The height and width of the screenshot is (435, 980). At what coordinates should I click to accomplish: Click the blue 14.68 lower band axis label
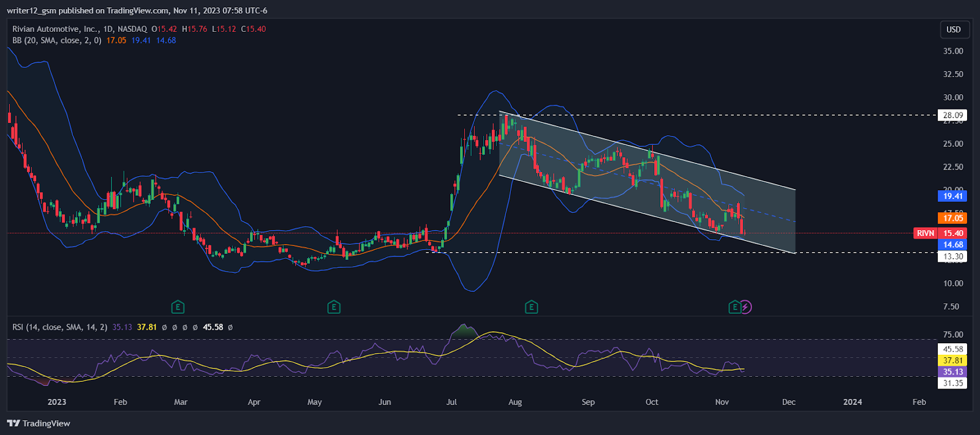(952, 245)
